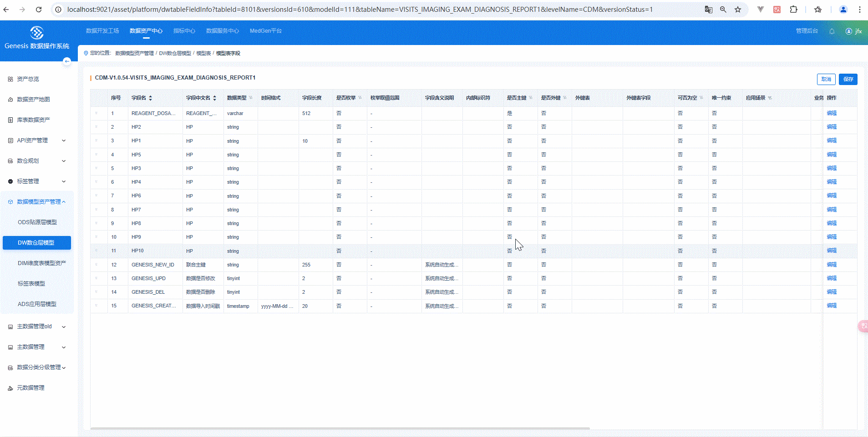
Task: Select DIM维度表模型资产 submenu
Action: coord(42,263)
